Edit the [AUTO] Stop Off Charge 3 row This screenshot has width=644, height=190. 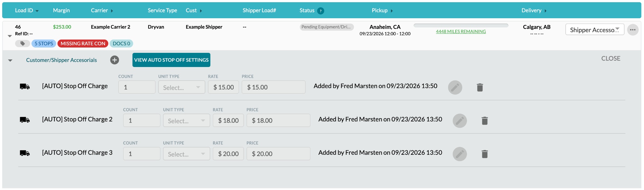(460, 154)
